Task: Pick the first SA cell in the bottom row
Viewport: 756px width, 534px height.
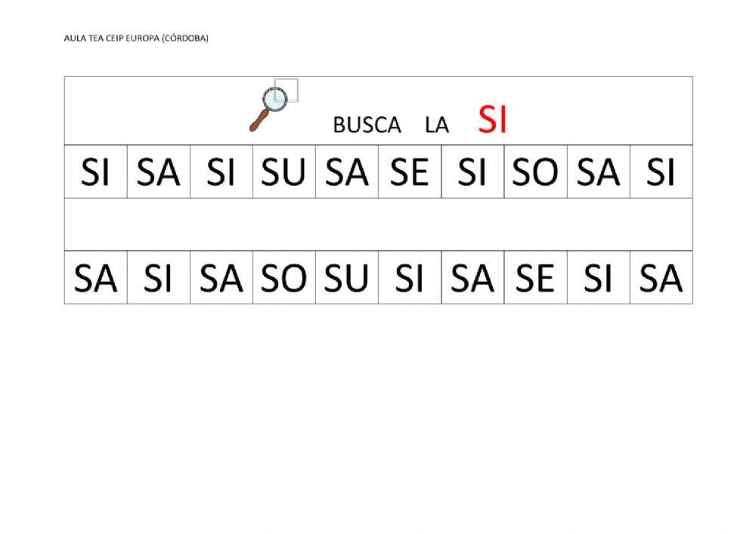Action: pos(95,279)
